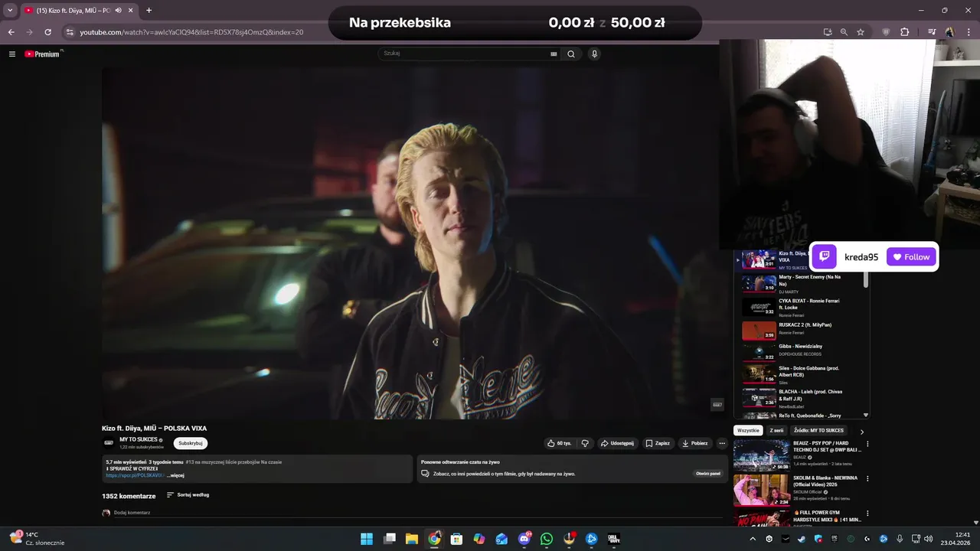Viewport: 980px width, 551px height.
Task: Select Siles - Dolce Gabbana playlist entry
Action: pyautogui.click(x=800, y=374)
